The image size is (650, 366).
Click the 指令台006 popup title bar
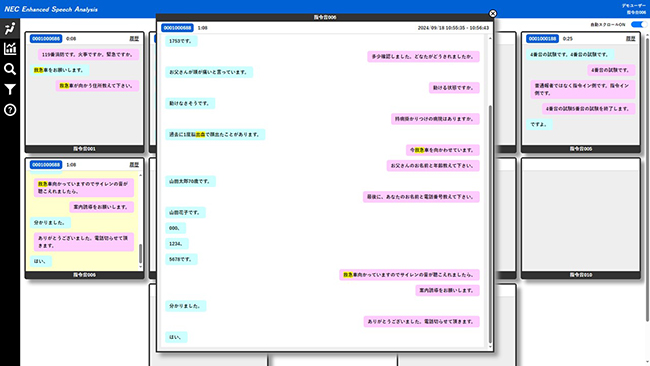tap(325, 17)
